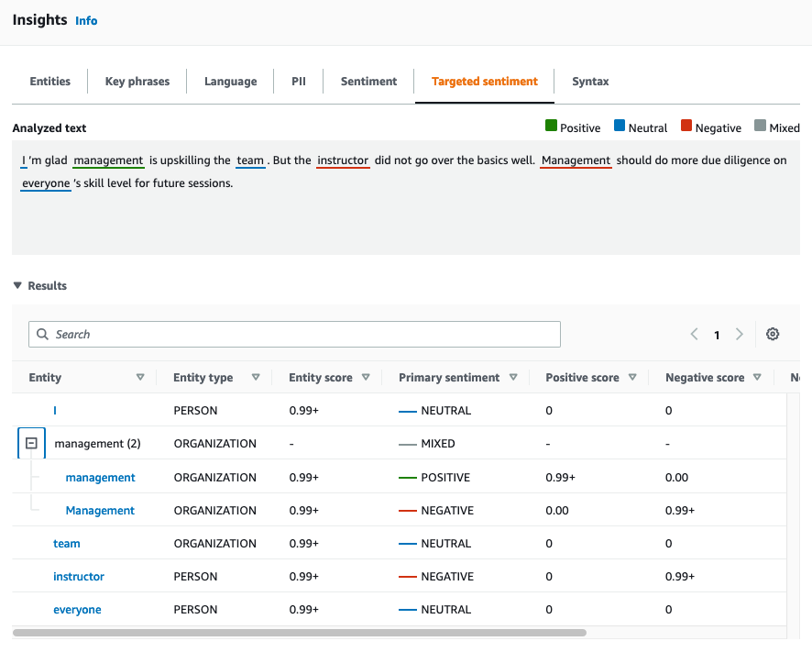Open table preferences gear icon
The width and height of the screenshot is (812, 652).
click(x=773, y=335)
